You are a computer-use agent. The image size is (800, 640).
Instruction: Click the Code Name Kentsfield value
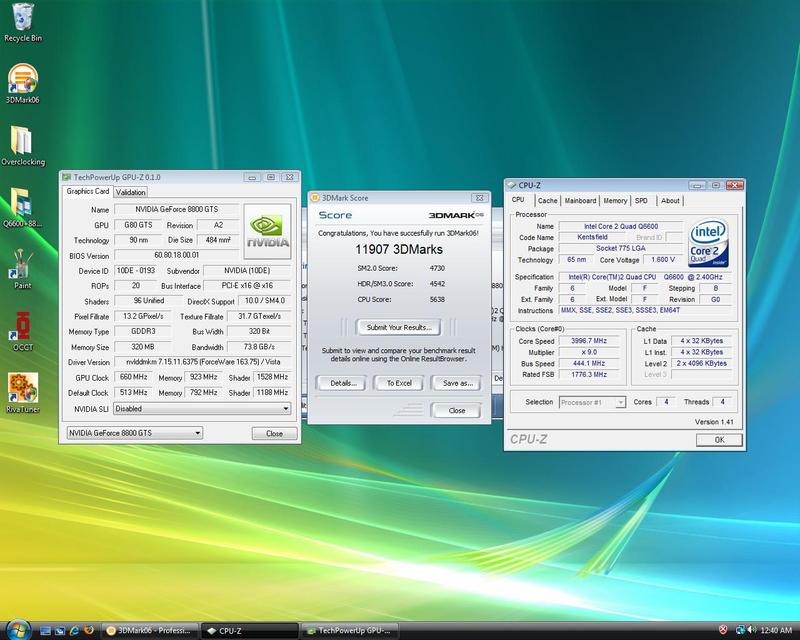coord(592,237)
